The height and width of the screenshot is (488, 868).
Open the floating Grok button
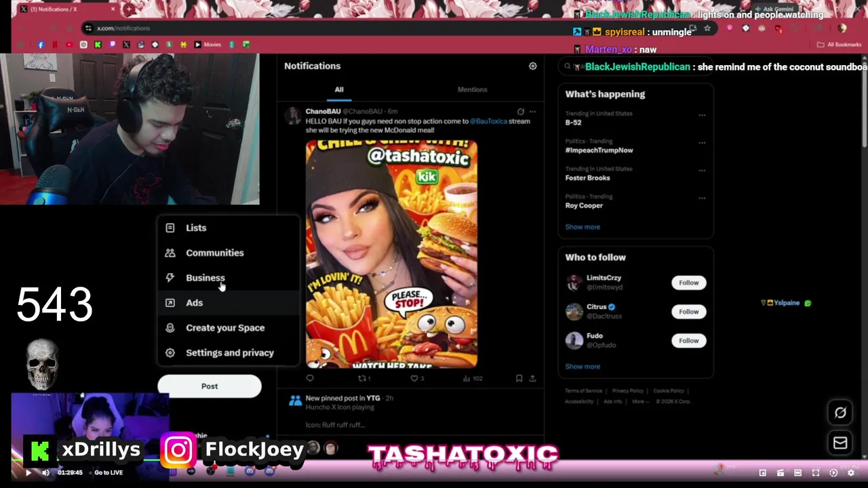click(840, 413)
